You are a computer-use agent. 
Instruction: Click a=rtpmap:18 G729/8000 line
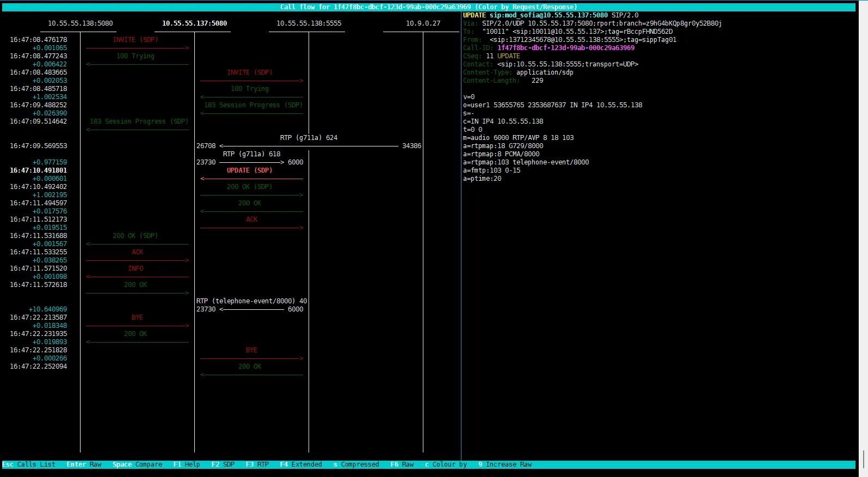(503, 146)
